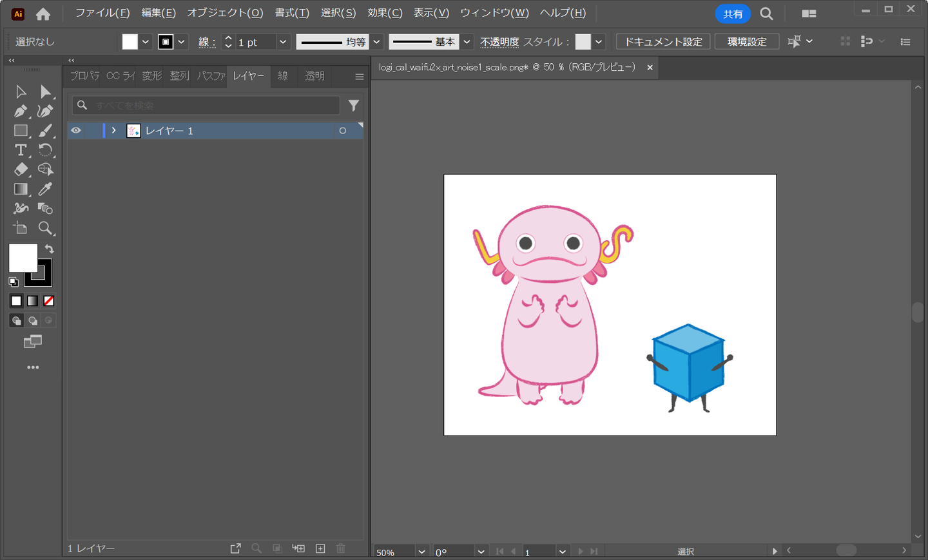Select the Rectangle tool
Viewport: 928px width, 560px height.
click(x=21, y=131)
